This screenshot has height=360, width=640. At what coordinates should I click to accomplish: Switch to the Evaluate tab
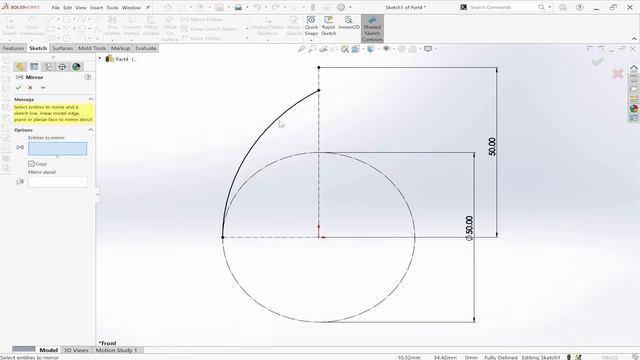(x=146, y=48)
